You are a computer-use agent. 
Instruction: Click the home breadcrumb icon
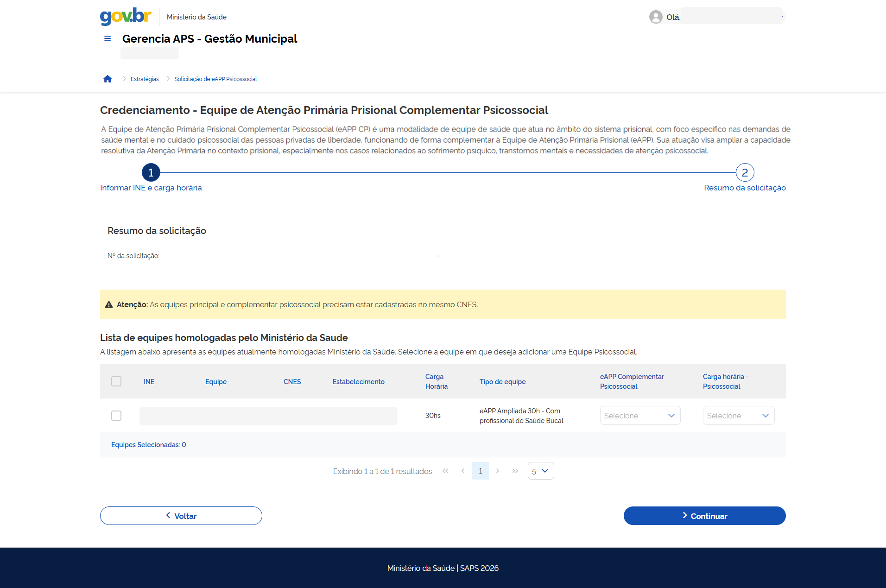pos(108,79)
